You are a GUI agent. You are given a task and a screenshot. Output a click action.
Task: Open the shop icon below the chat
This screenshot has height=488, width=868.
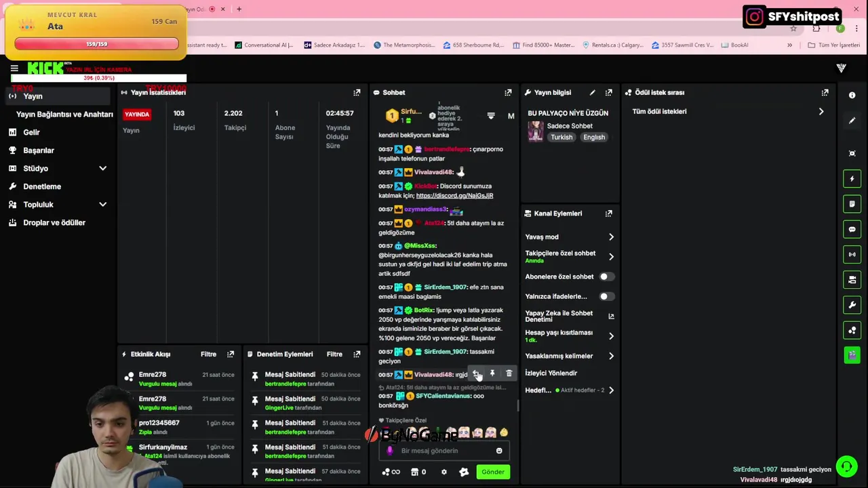click(x=414, y=472)
